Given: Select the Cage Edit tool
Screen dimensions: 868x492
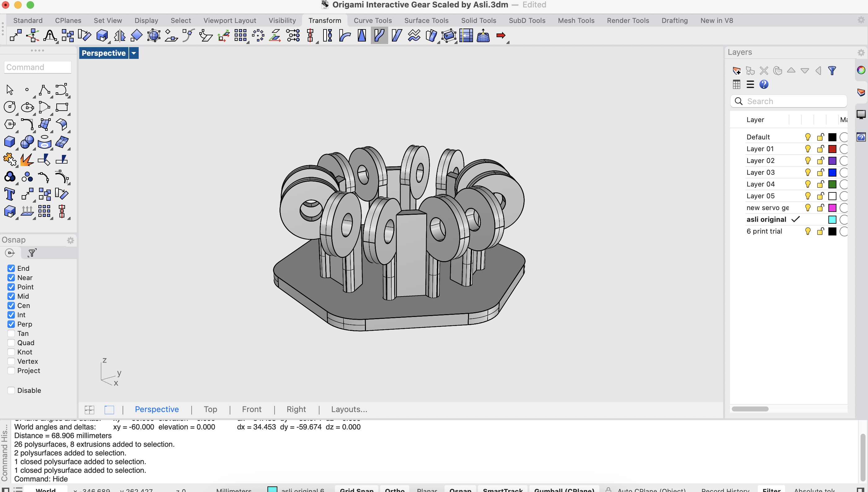Looking at the screenshot, I should pyautogui.click(x=449, y=35).
